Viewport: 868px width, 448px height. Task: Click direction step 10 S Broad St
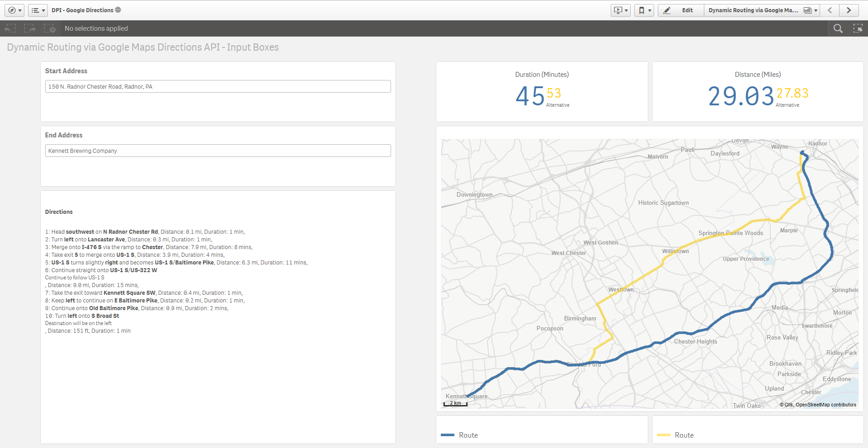[82, 316]
